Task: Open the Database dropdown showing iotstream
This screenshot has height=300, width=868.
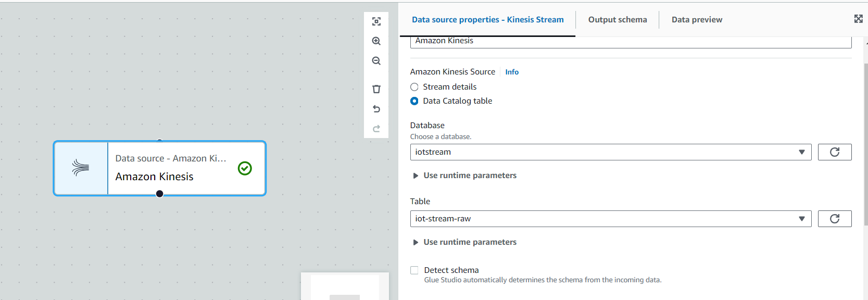Action: (610, 152)
